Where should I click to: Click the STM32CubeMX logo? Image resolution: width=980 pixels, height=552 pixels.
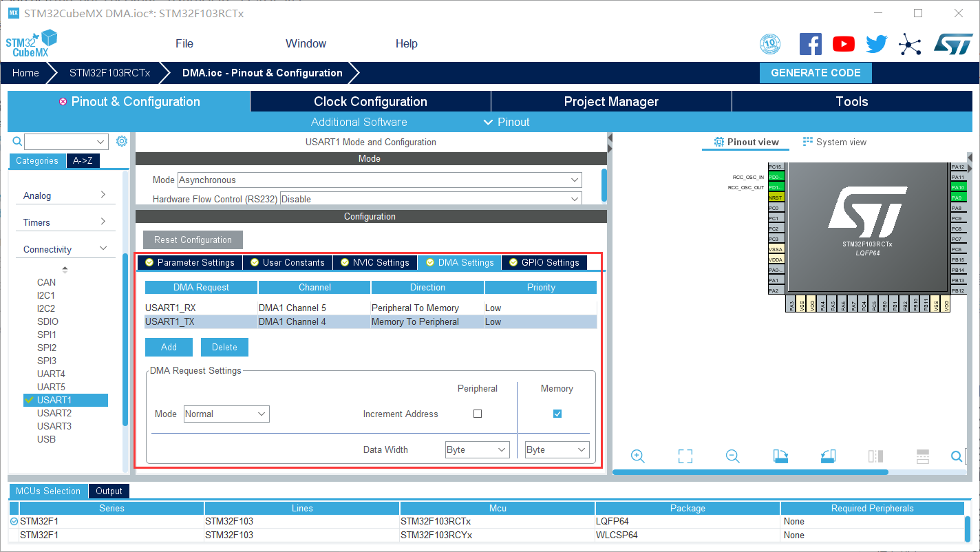coord(31,43)
